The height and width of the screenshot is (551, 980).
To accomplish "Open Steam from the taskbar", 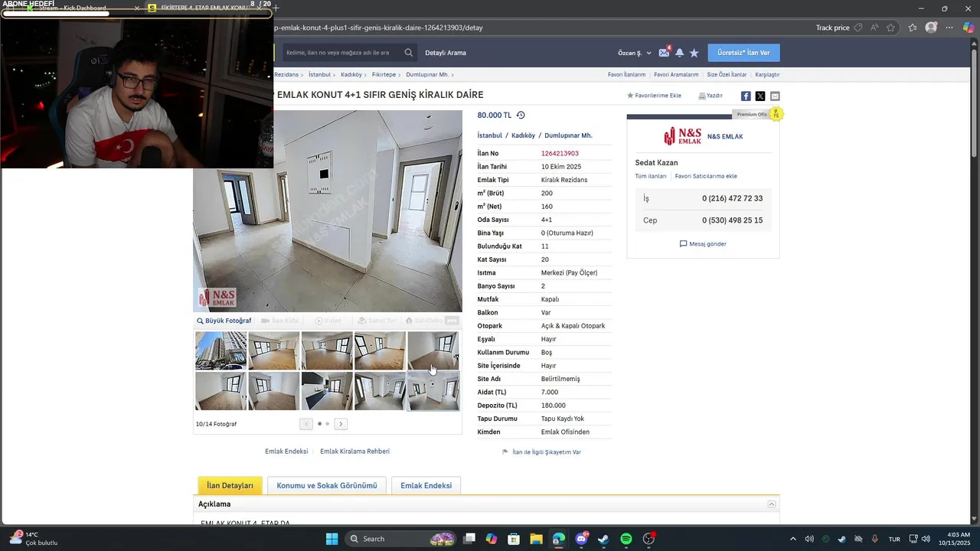I will pos(603,539).
